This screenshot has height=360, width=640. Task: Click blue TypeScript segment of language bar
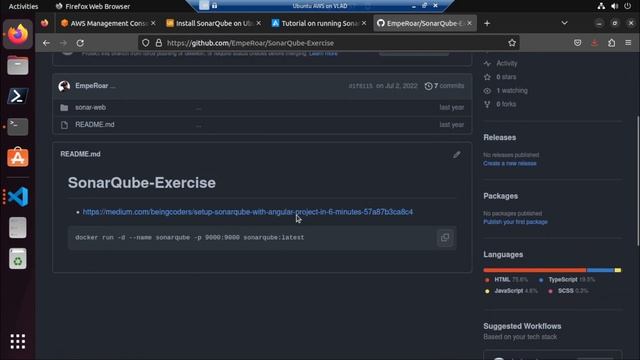(x=600, y=270)
